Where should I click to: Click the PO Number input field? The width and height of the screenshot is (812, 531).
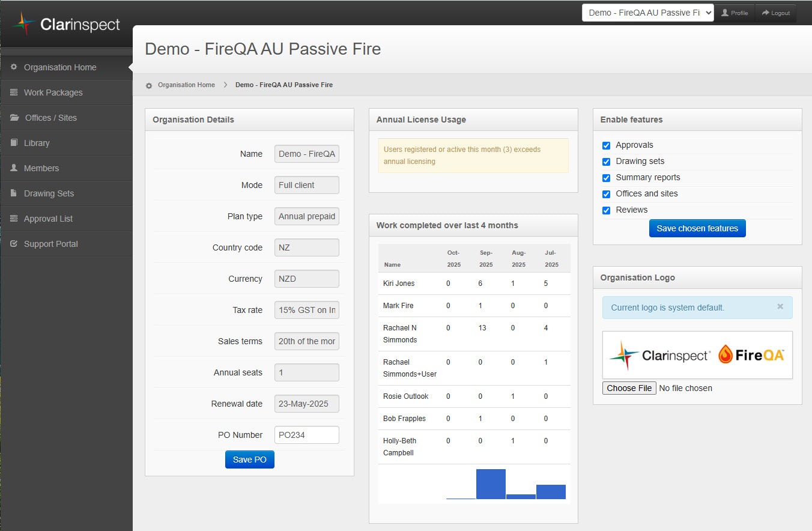pos(306,435)
